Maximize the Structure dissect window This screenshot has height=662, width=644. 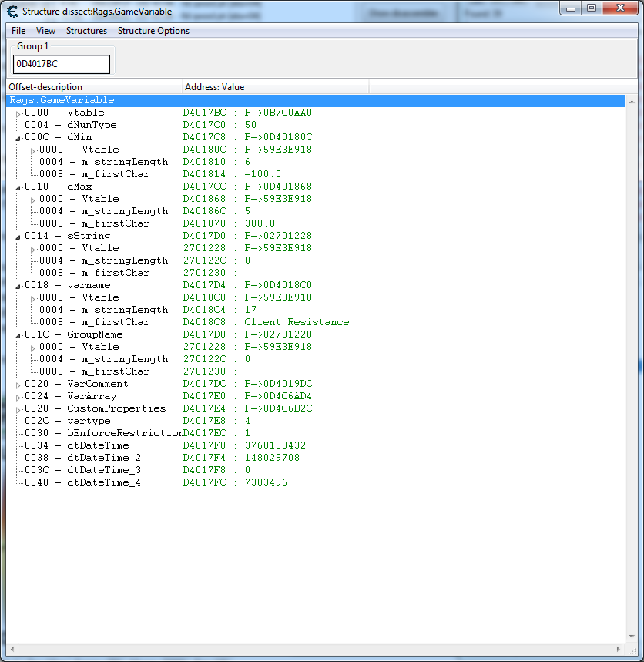592,8
